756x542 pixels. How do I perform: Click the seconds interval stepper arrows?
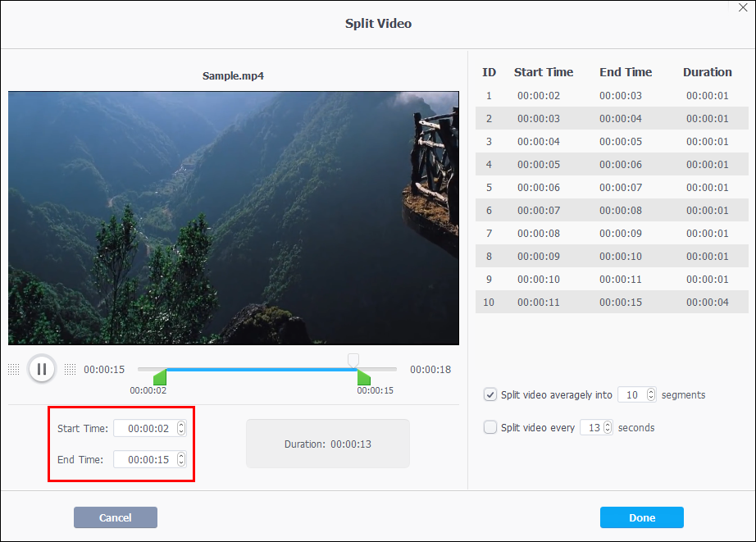click(608, 428)
